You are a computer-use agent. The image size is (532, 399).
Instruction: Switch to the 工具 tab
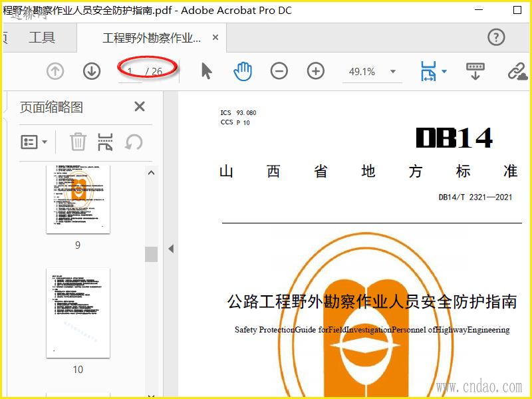(x=42, y=37)
